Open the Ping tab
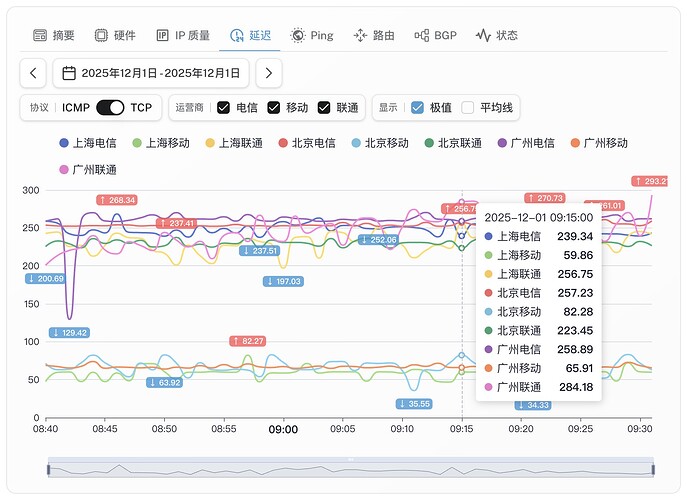Screen dimensions: 687x500 pos(312,35)
